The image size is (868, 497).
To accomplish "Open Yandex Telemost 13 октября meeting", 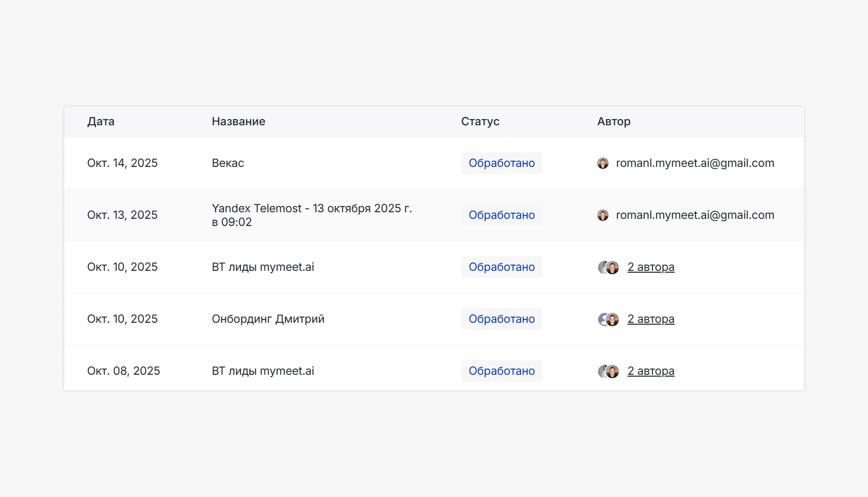I will (x=311, y=215).
